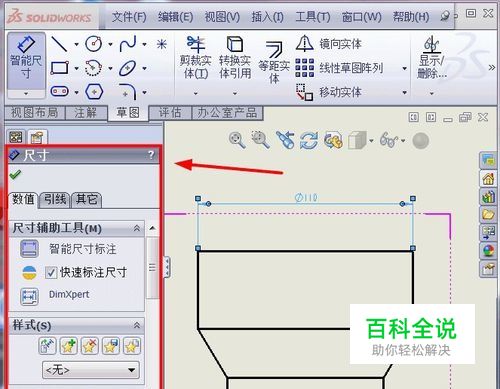Select the Point sketch tool

click(x=162, y=44)
